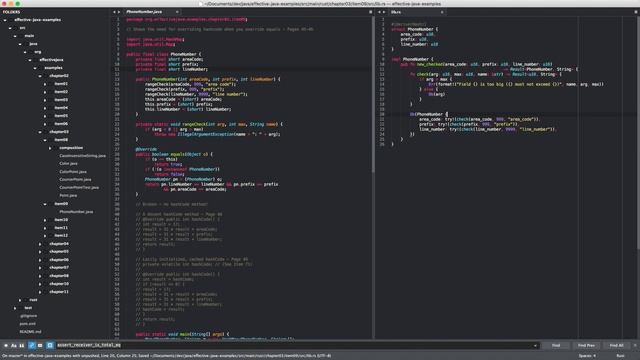The image size is (640, 360).
Task: Open Color.java in sidebar
Action: pyautogui.click(x=68, y=164)
